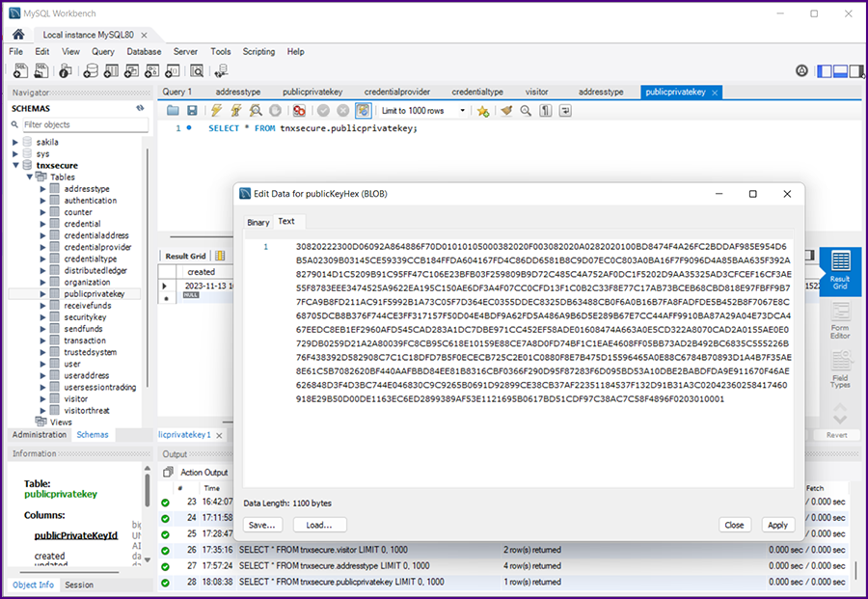Click the Close button in BLOB editor
The image size is (868, 599).
click(735, 525)
